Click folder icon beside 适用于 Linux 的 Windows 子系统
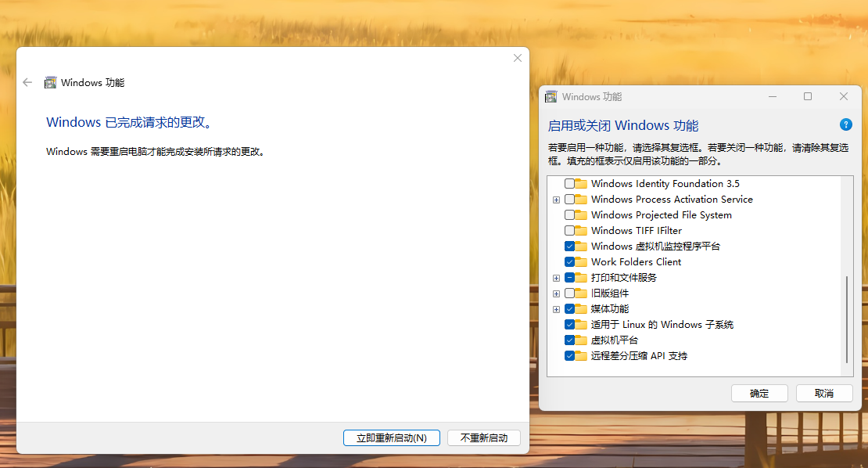This screenshot has width=868, height=468. 581,325
